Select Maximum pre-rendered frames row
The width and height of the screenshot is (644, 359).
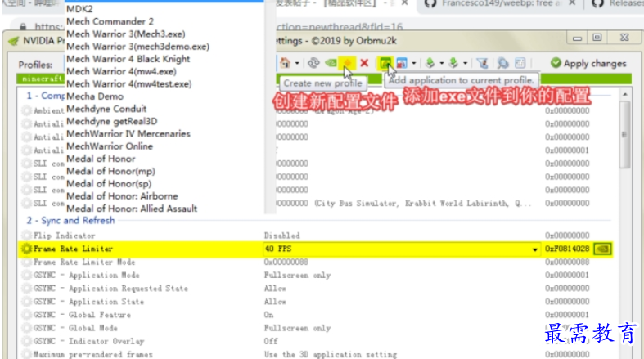[x=315, y=354]
